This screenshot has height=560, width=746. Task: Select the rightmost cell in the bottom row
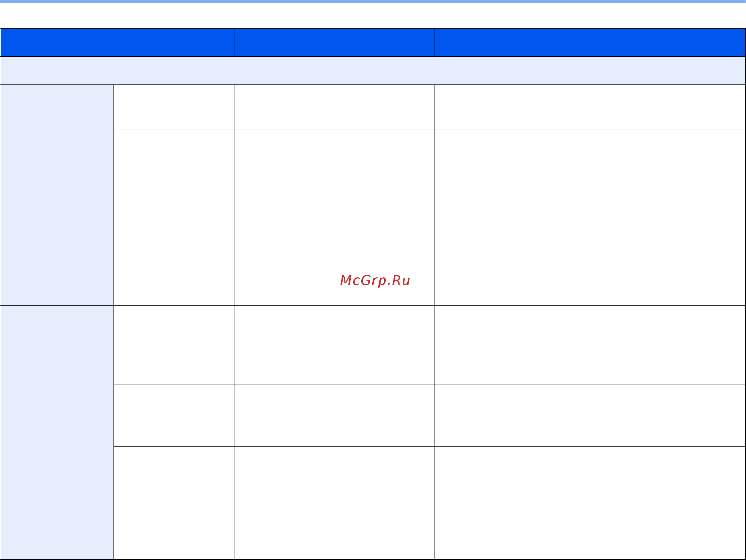click(590, 503)
